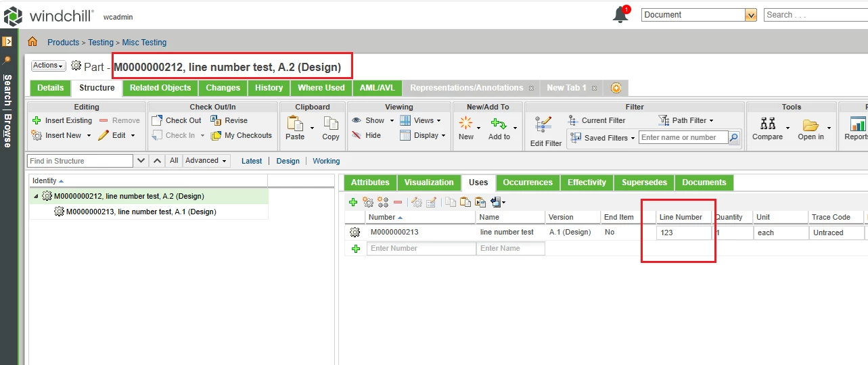This screenshot has height=365, width=868.
Task: Collapse the M0000000212 tree node
Action: 36,196
